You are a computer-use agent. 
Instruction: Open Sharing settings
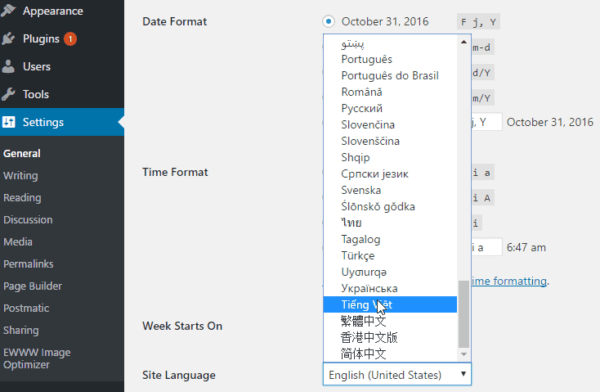tap(21, 330)
